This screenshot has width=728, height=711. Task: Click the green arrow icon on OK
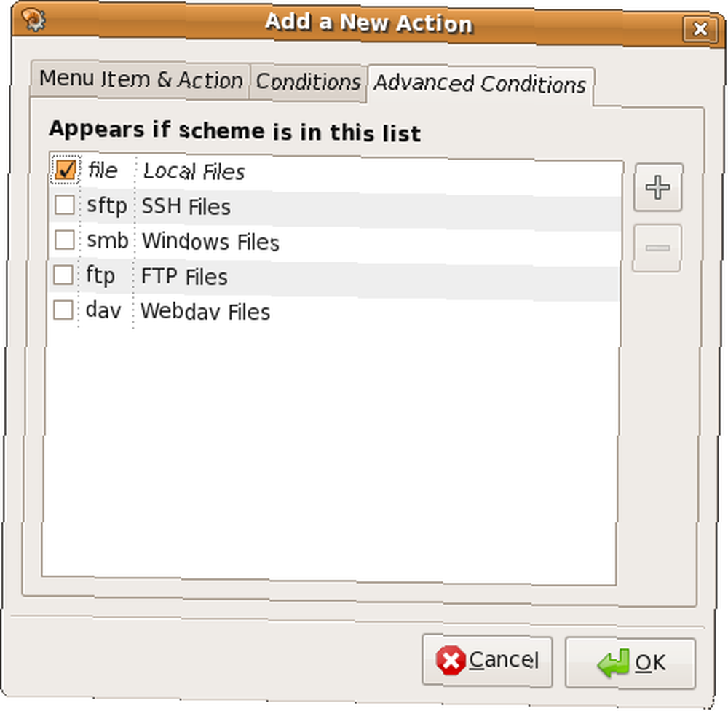click(x=614, y=663)
